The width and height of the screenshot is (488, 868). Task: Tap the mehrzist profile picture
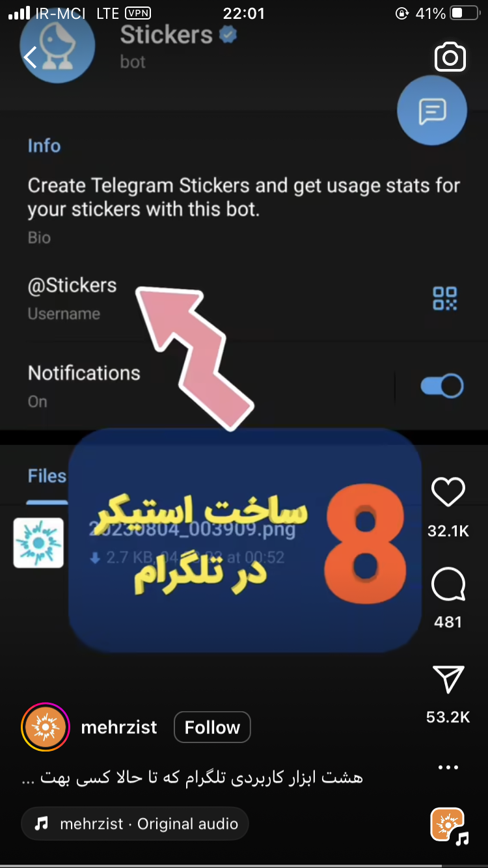(46, 727)
